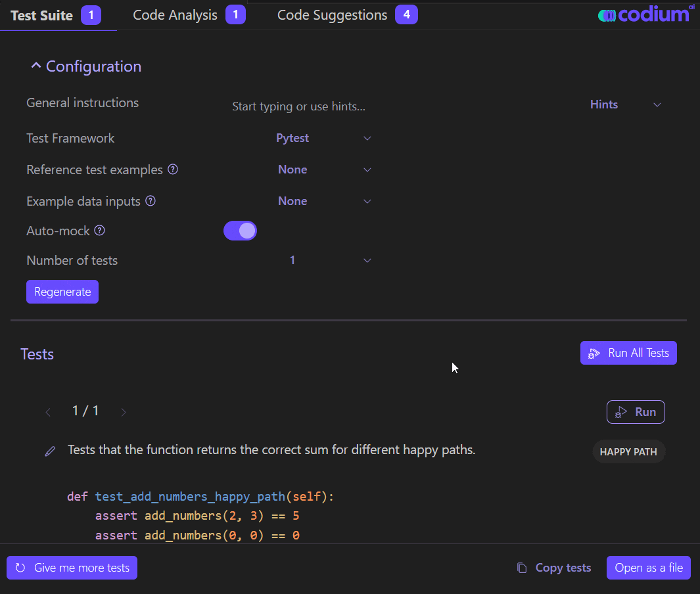This screenshot has width=700, height=594.
Task: Click the pencil icon to edit test description
Action: [x=51, y=451]
